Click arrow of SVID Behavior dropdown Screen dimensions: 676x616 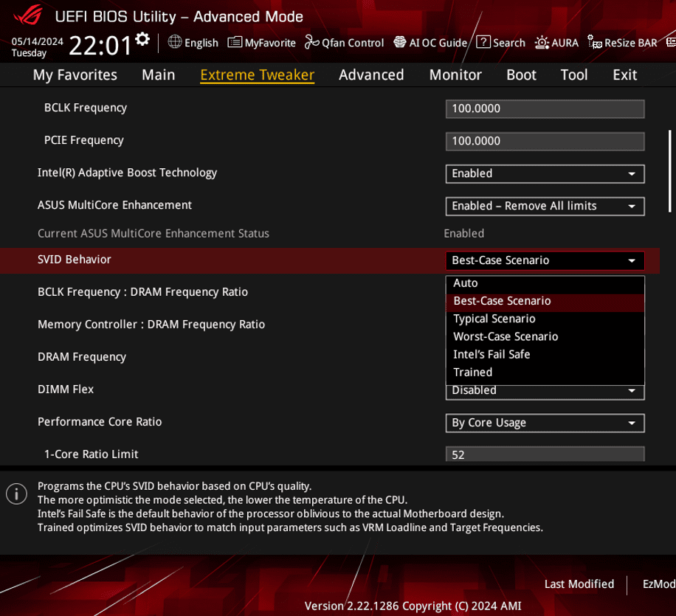point(632,261)
